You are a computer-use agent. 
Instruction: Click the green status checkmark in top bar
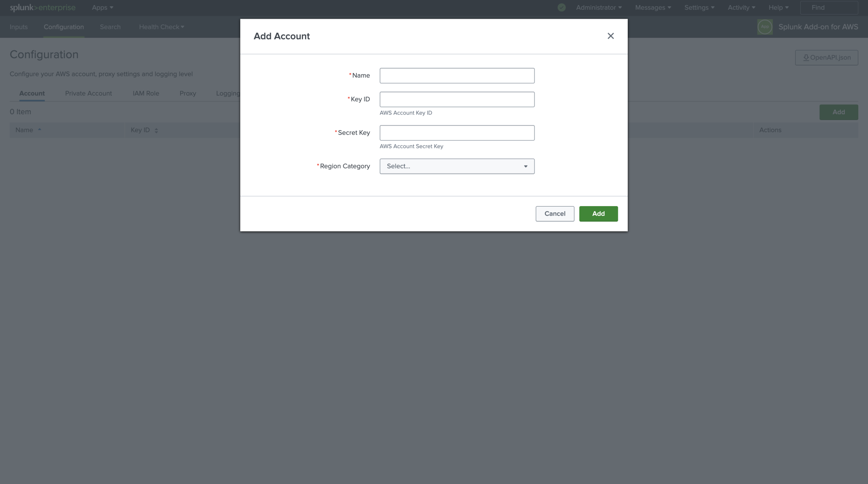point(561,7)
